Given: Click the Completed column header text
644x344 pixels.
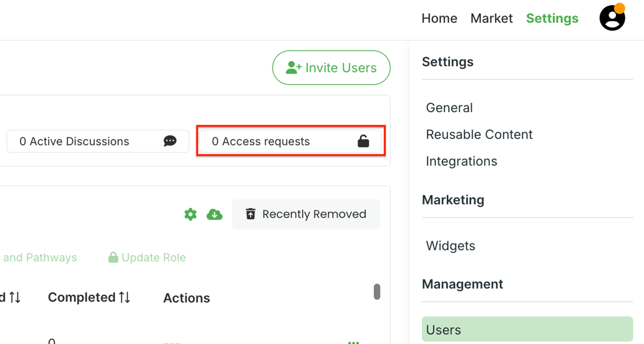Looking at the screenshot, I should pyautogui.click(x=82, y=297).
